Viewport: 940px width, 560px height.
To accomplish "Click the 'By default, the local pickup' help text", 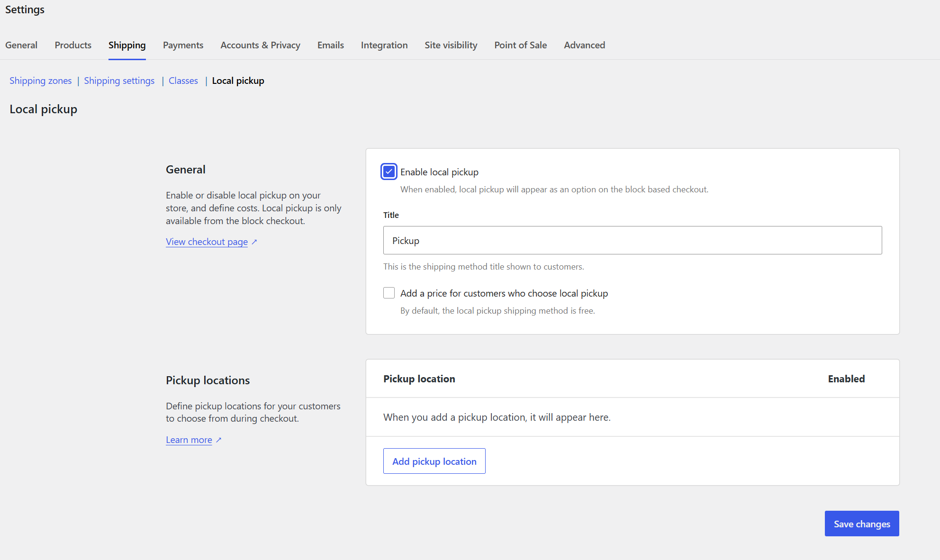I will click(497, 310).
